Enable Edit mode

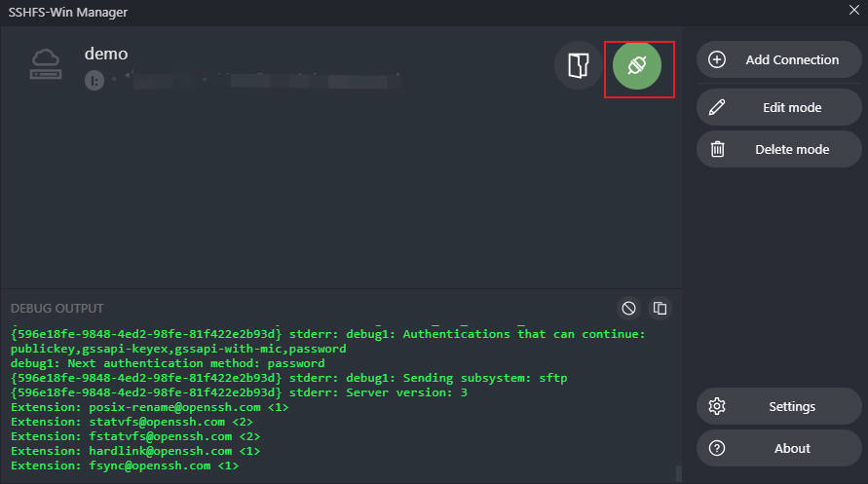pyautogui.click(x=778, y=107)
